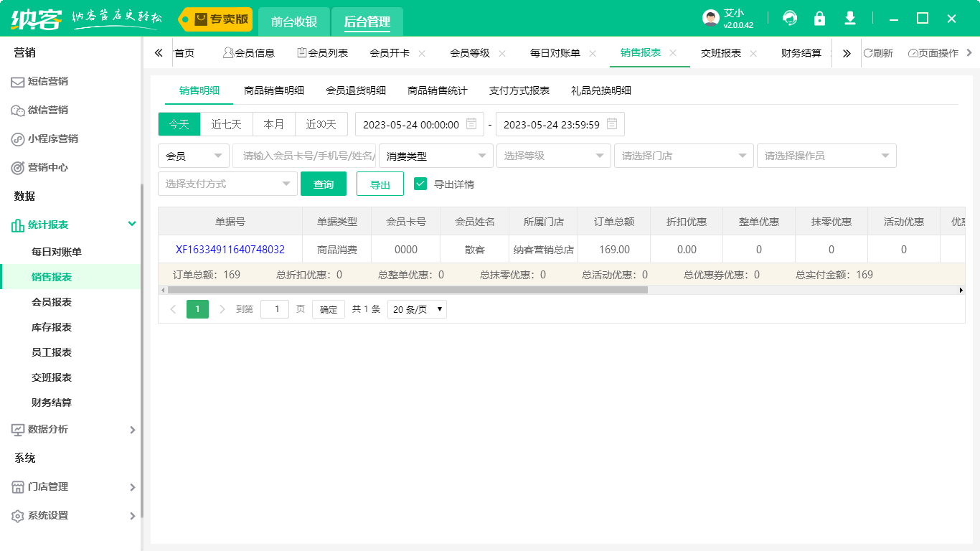Open the 消费类型 dropdown

coord(436,156)
